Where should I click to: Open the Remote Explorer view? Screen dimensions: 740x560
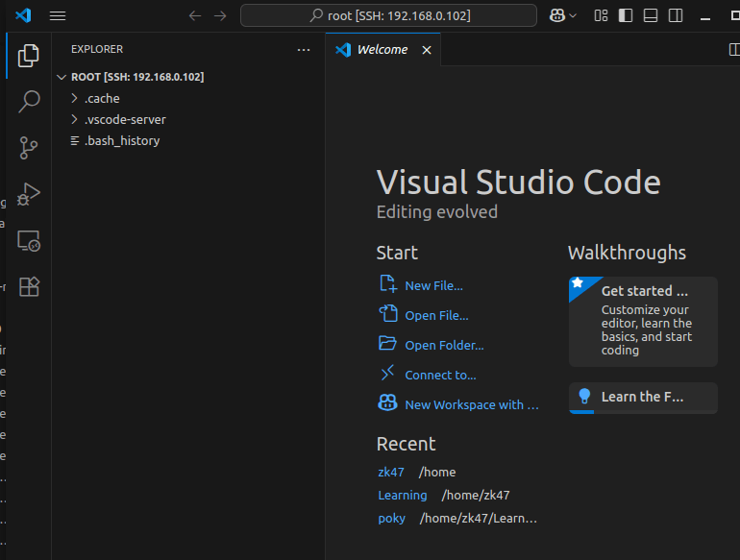[29, 240]
